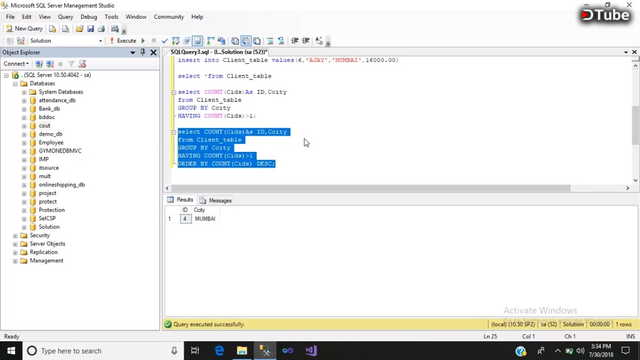The image size is (640, 360).
Task: Pin the Object Explorer with the pushpin icon
Action: pos(143,52)
